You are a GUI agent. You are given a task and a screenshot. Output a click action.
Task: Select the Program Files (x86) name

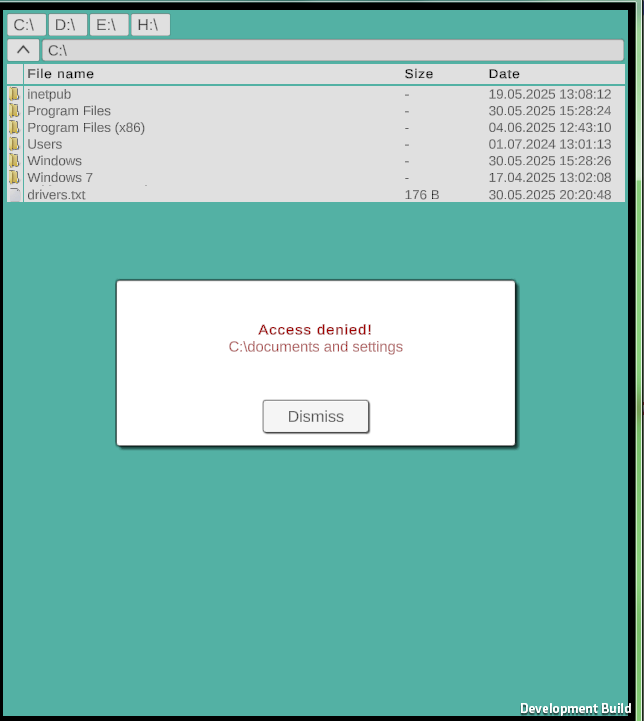[x=86, y=127]
